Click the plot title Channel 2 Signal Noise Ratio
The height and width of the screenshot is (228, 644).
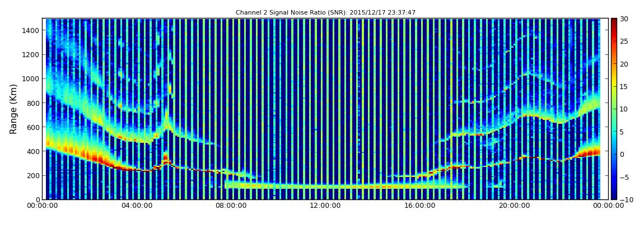point(325,13)
